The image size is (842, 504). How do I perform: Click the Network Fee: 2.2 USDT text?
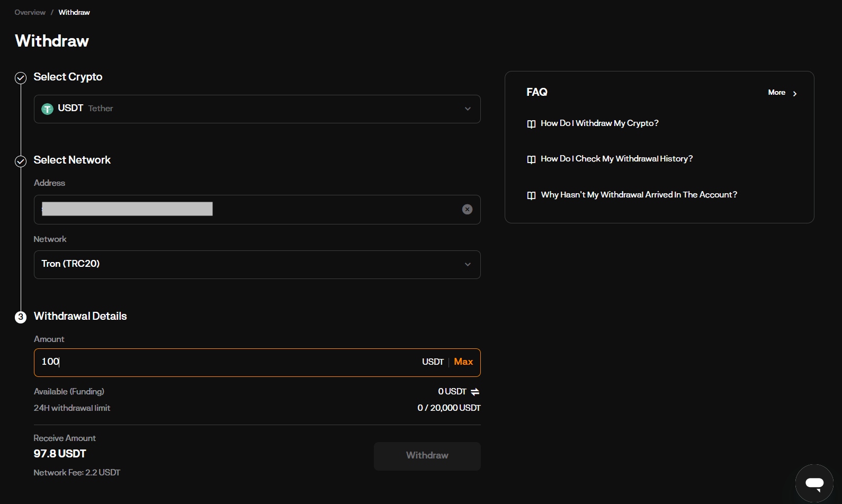77,472
